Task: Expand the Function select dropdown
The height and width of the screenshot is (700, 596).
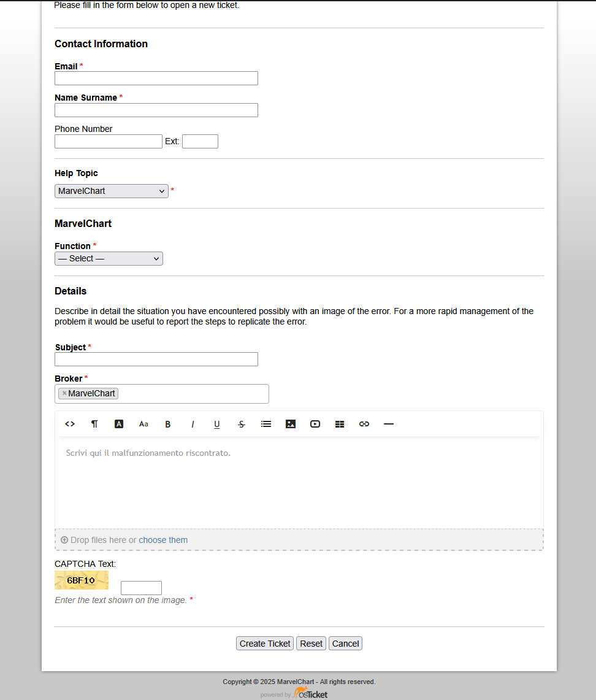Action: [109, 258]
